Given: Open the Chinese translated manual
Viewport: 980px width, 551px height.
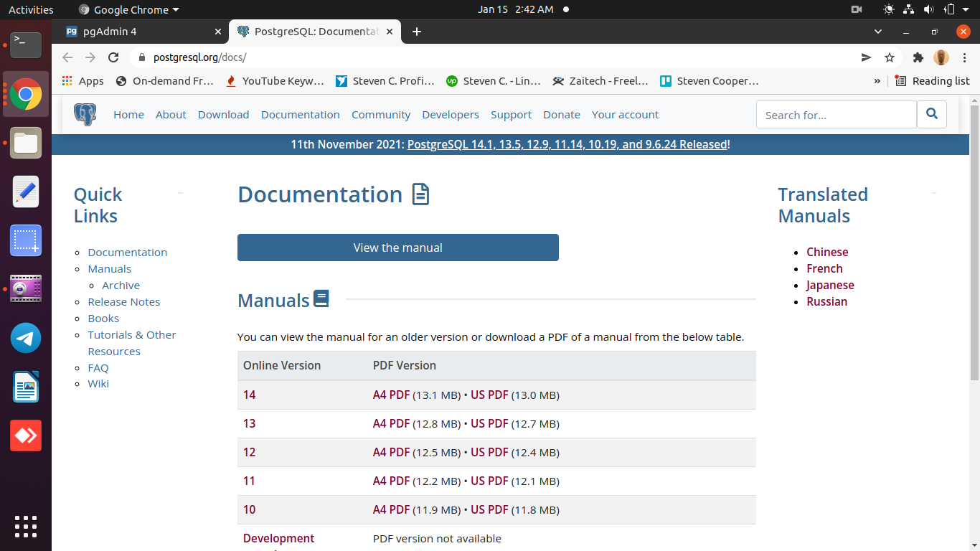Looking at the screenshot, I should pyautogui.click(x=827, y=252).
